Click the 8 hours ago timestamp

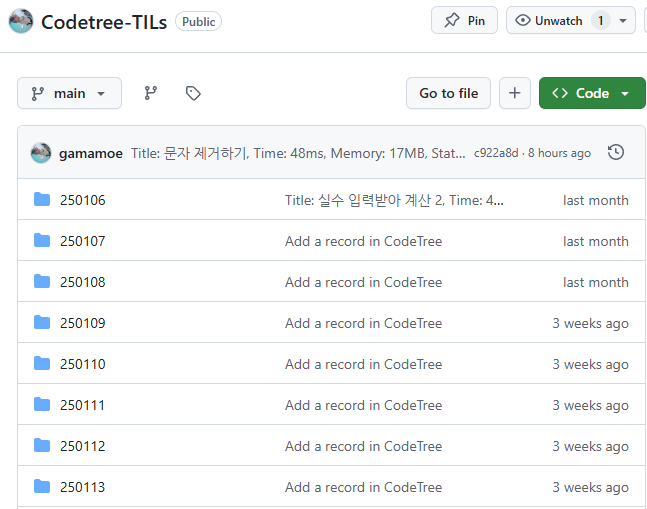[x=559, y=153]
